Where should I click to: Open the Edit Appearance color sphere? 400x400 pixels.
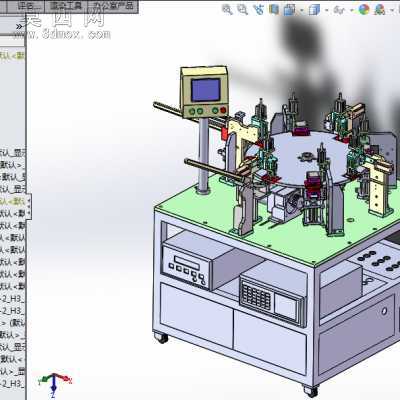pyautogui.click(x=364, y=9)
